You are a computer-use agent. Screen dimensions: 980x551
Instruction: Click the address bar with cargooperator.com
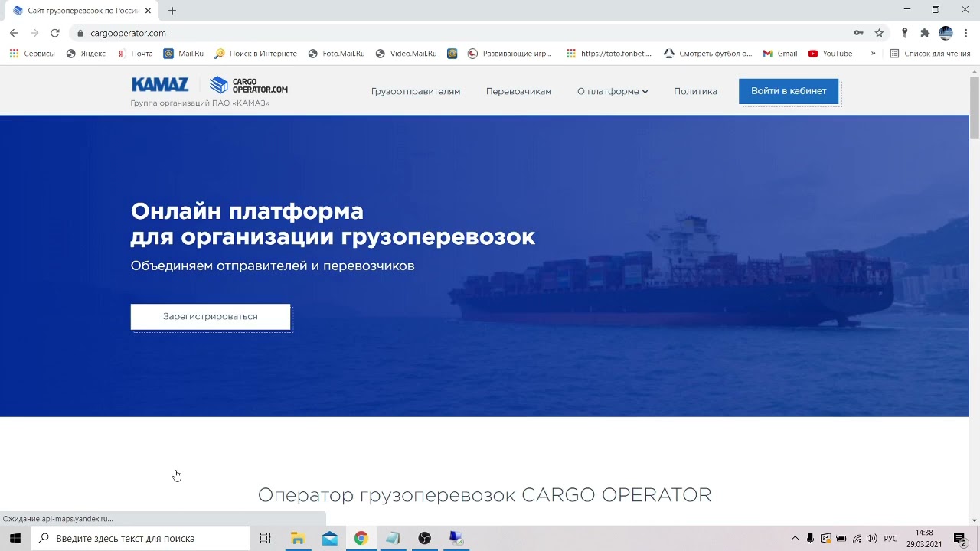pyautogui.click(x=459, y=33)
